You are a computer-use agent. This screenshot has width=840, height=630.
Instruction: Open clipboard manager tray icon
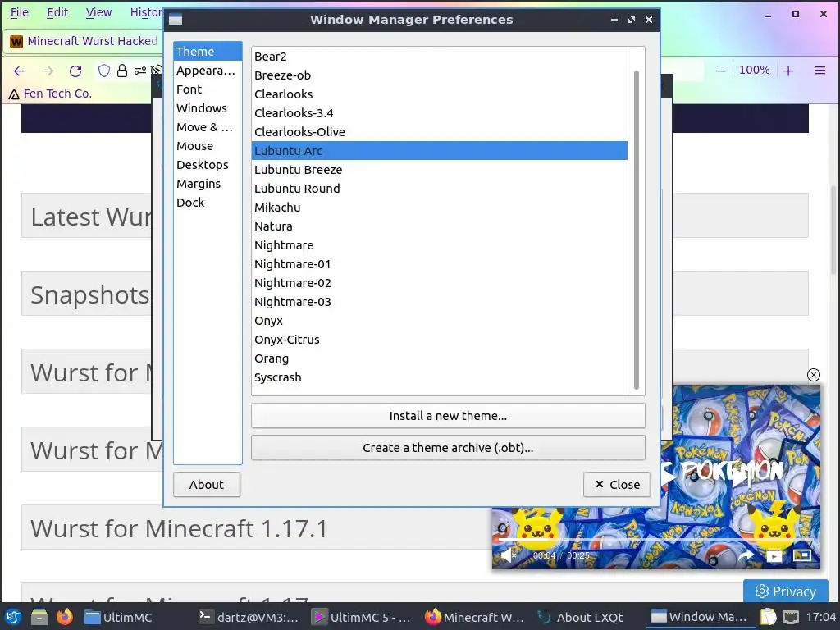coord(768,617)
